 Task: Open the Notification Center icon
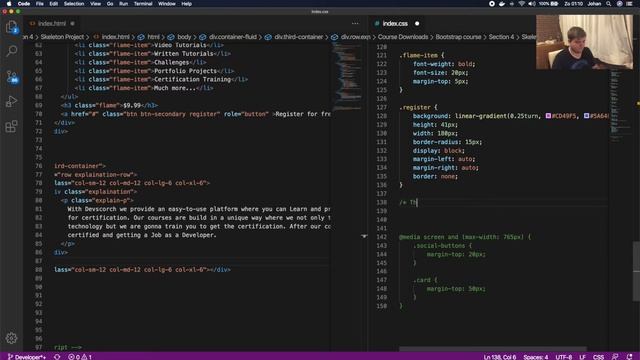630,4
